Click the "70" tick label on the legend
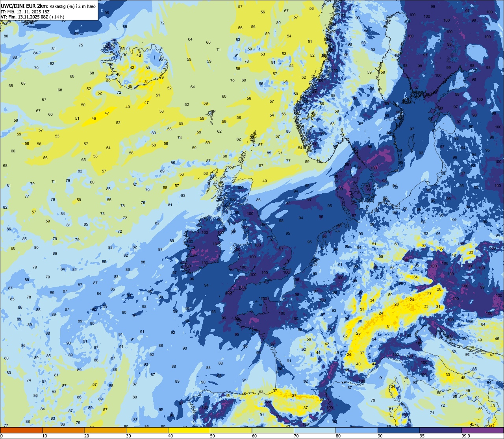 (x=296, y=436)
